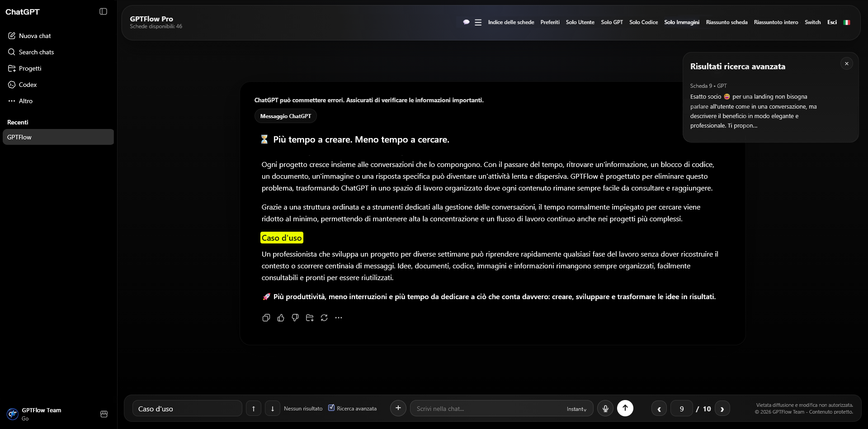Go to next scheda chevron
868x429 pixels.
coord(722,408)
